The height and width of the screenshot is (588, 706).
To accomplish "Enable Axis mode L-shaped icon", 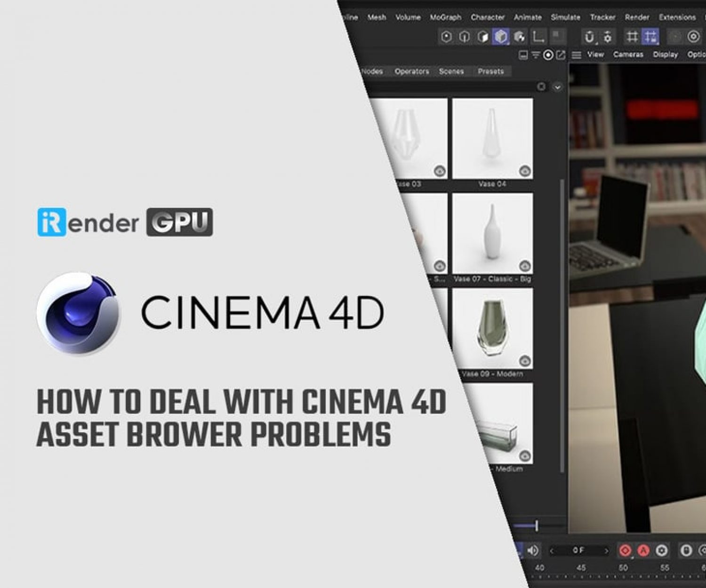I will tap(538, 37).
